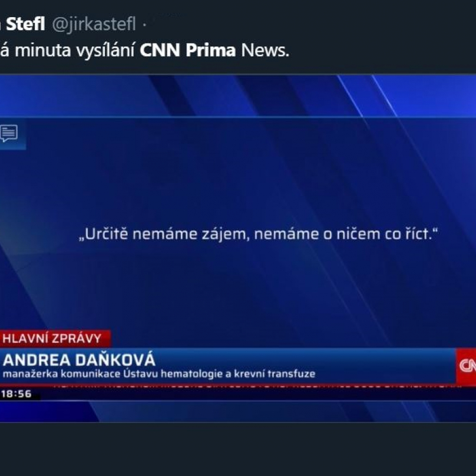Click the bold CNN Prima text

187,51
